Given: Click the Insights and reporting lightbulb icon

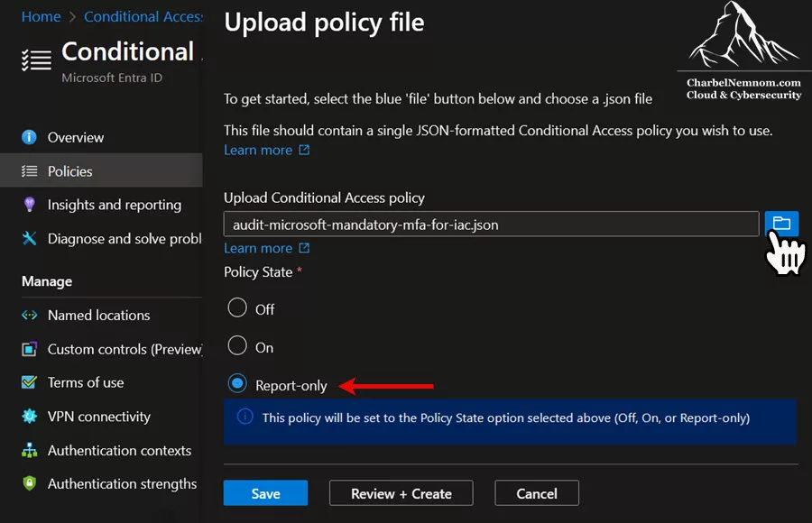Looking at the screenshot, I should 29,205.
